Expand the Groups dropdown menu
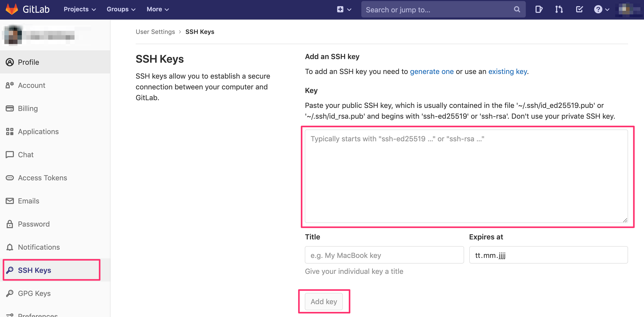644x317 pixels. [121, 10]
